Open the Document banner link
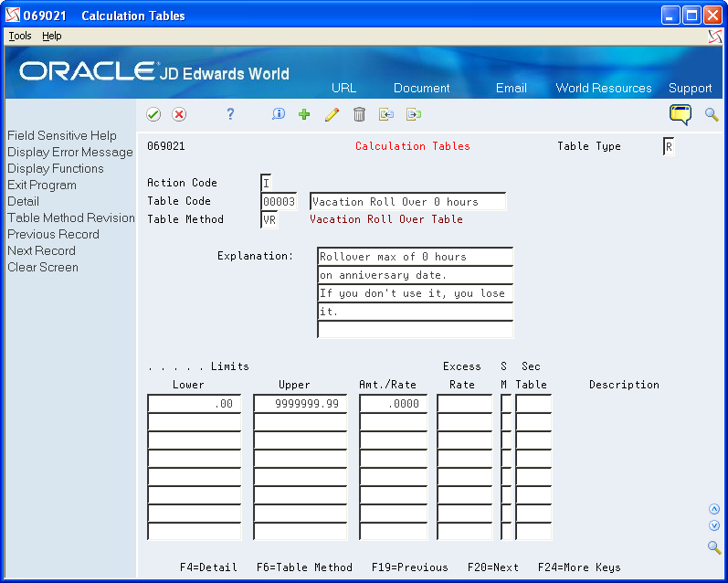This screenshot has width=728, height=583. click(x=422, y=88)
